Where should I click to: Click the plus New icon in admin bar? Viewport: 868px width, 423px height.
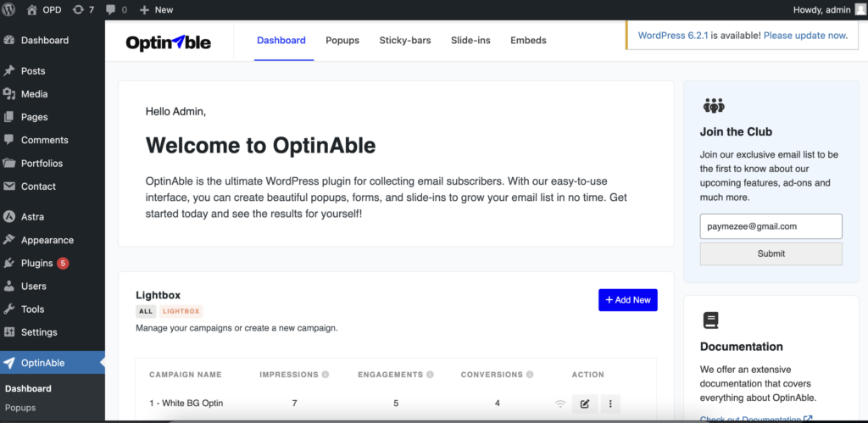[144, 9]
